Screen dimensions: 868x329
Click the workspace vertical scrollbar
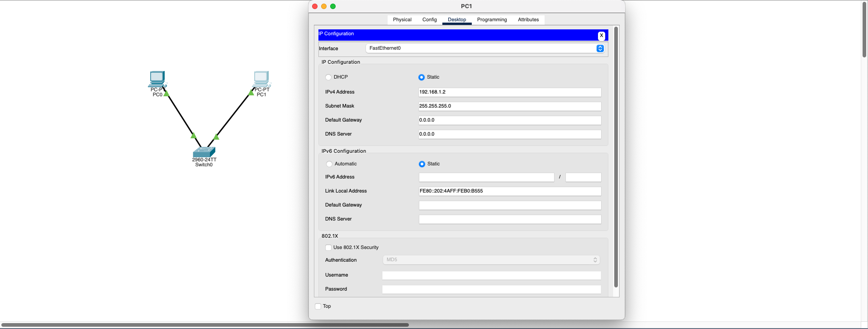[864, 29]
